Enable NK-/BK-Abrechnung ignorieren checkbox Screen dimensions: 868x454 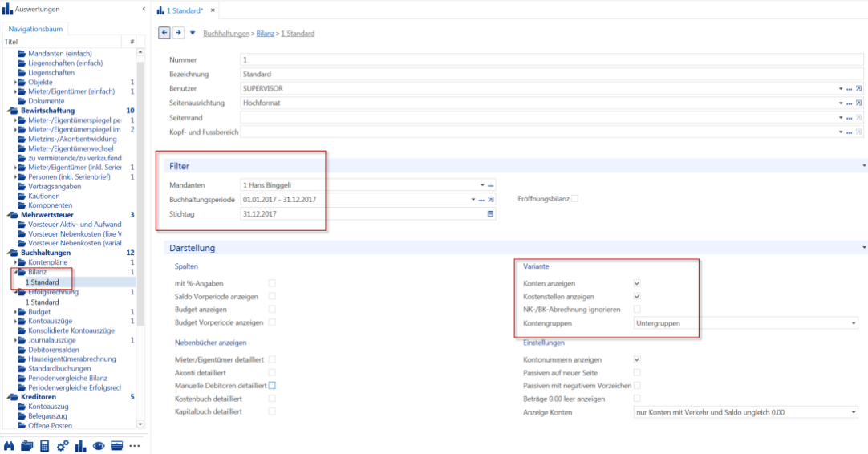tap(637, 309)
